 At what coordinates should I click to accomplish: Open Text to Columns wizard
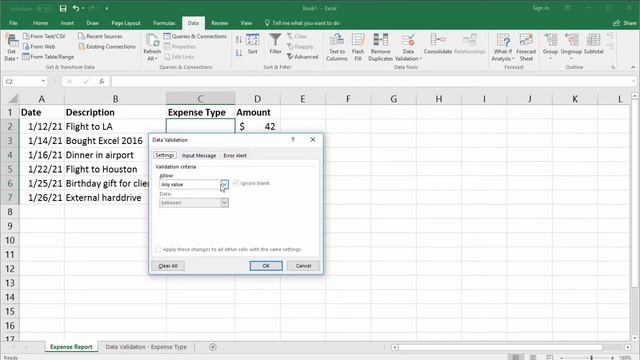click(x=337, y=47)
